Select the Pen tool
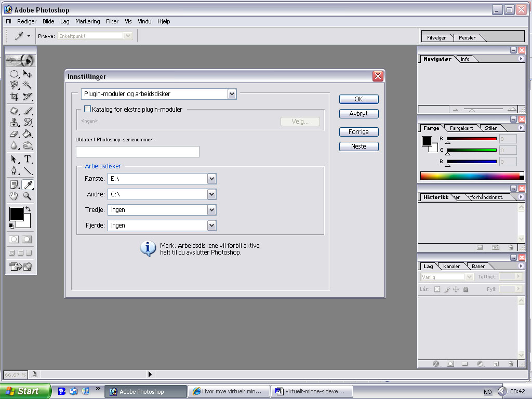 (x=14, y=170)
